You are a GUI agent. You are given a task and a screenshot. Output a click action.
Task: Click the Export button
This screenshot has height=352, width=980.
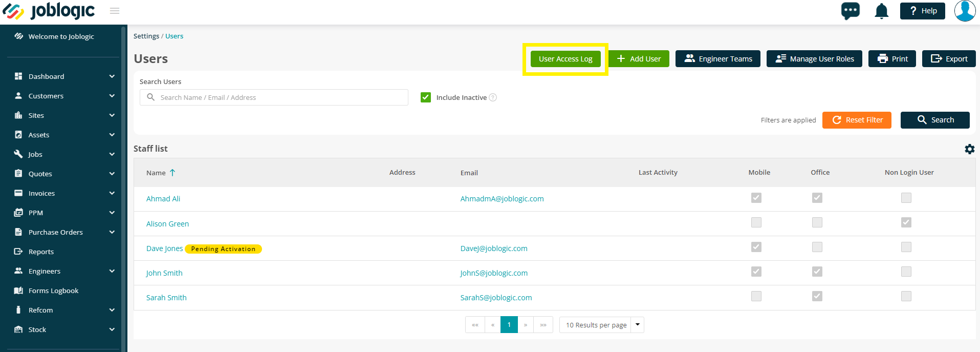949,59
